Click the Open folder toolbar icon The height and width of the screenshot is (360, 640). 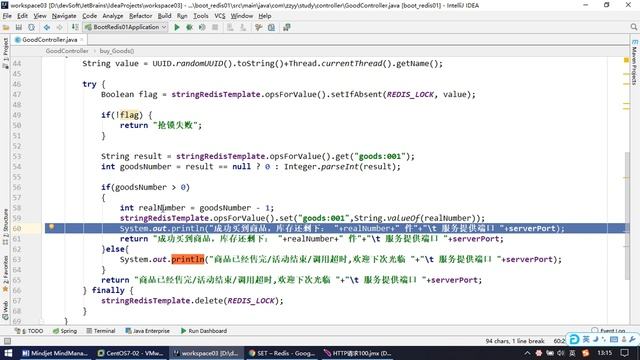pos(6,27)
